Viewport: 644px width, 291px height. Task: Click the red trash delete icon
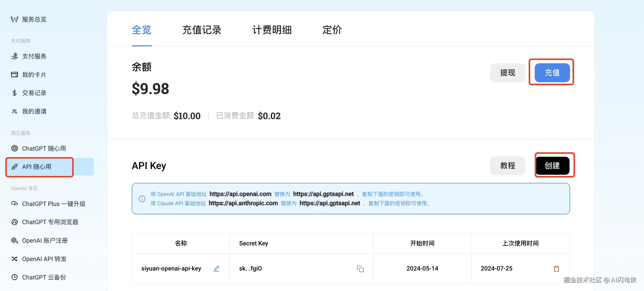(556, 268)
